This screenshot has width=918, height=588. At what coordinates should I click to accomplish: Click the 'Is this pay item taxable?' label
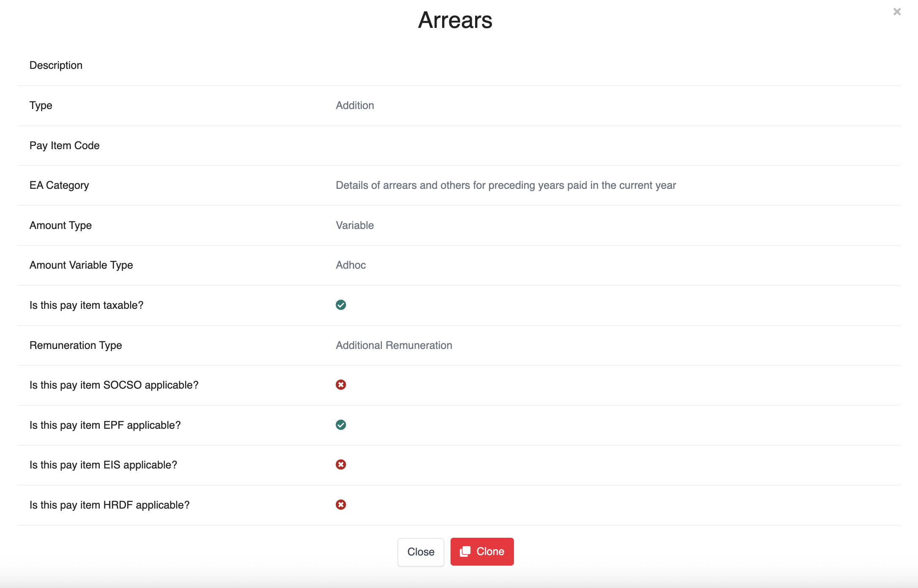click(86, 305)
